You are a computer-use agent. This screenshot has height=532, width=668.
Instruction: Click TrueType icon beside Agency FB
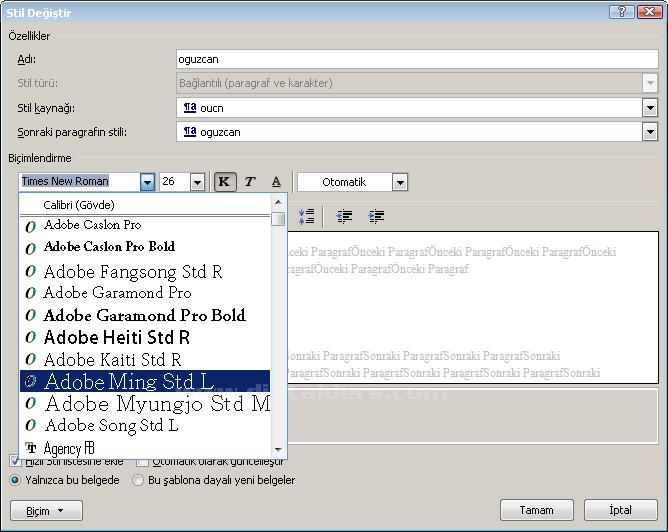tap(30, 448)
